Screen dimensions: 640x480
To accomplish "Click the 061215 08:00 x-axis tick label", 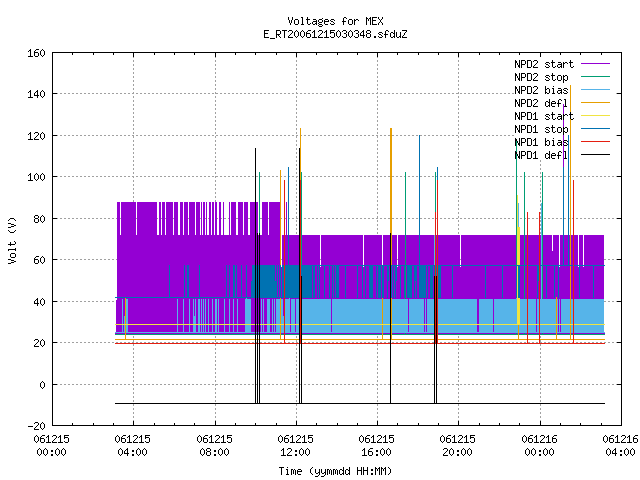I will coord(214,446).
